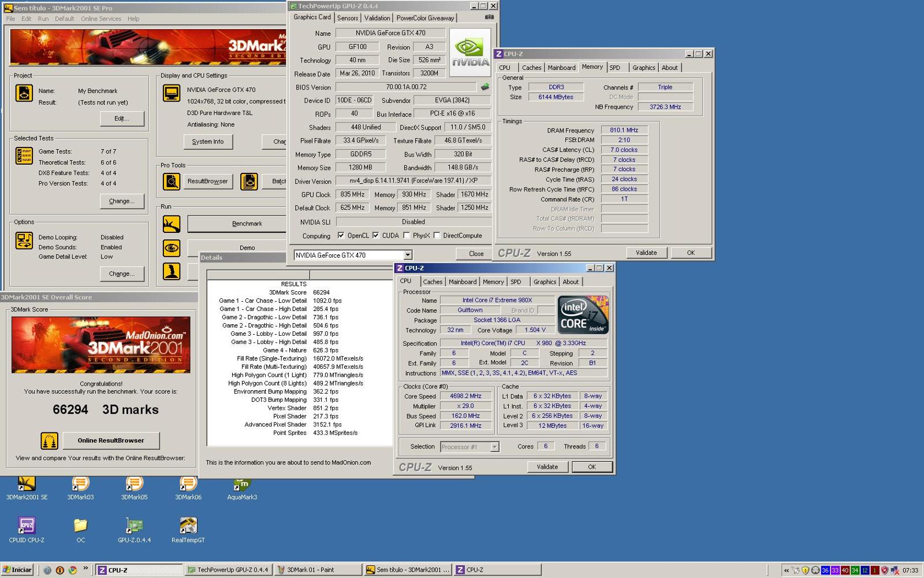This screenshot has height=578, width=924.
Task: Click the 3DMark2001 banner image in score window
Action: (x=101, y=344)
